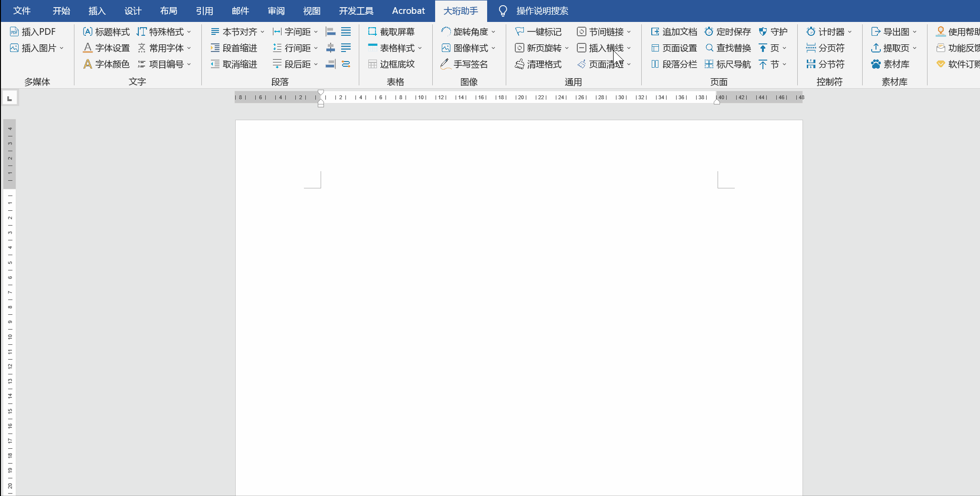Open the 旋转角度 dropdown arrow
The width and height of the screenshot is (980, 496).
(493, 32)
